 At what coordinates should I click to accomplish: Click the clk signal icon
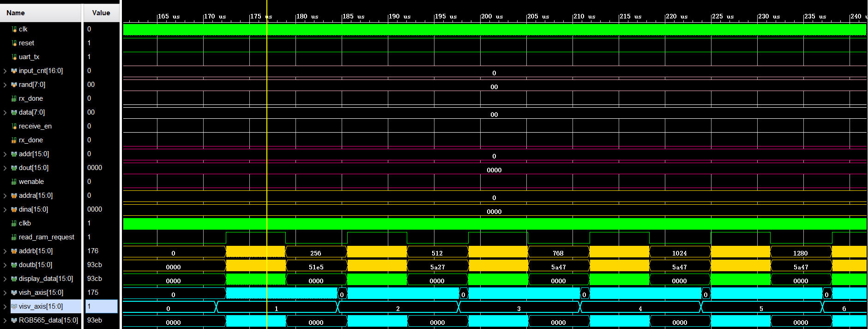(14, 29)
